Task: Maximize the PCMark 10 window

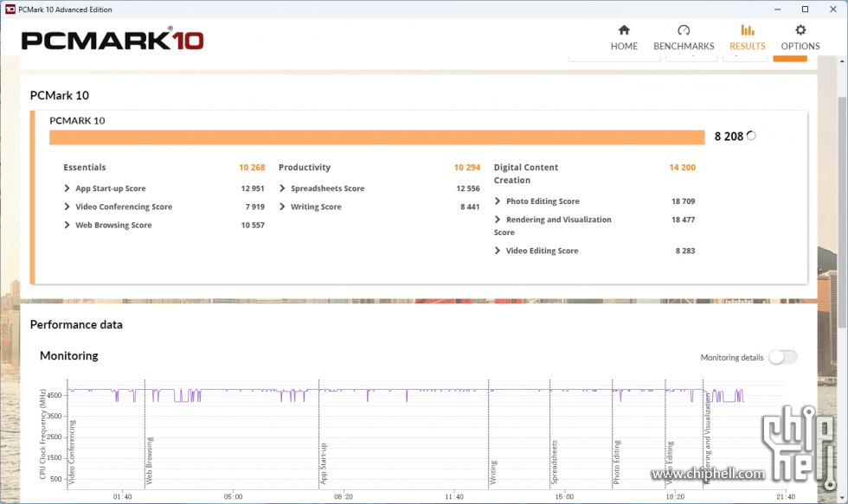Action: point(805,10)
